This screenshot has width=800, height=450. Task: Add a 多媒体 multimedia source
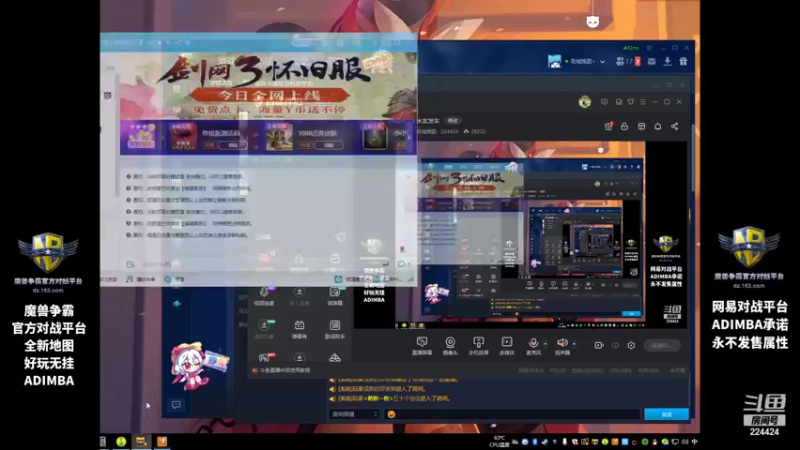click(x=507, y=345)
